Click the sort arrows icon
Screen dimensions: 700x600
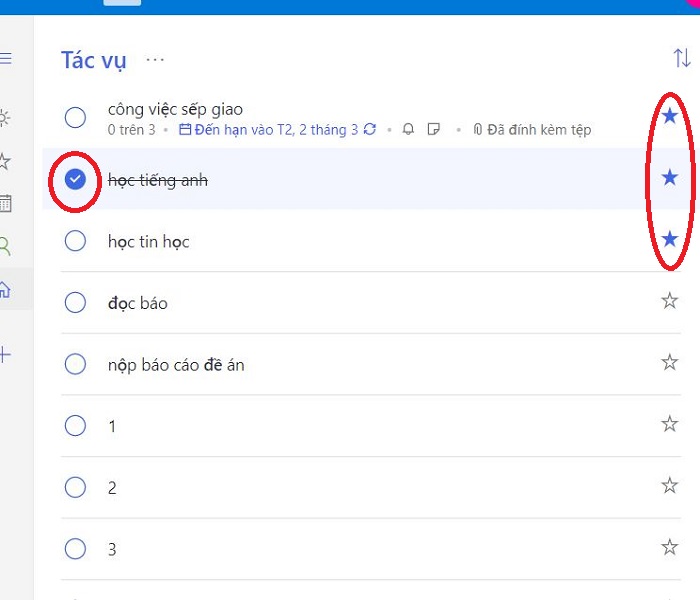682,58
